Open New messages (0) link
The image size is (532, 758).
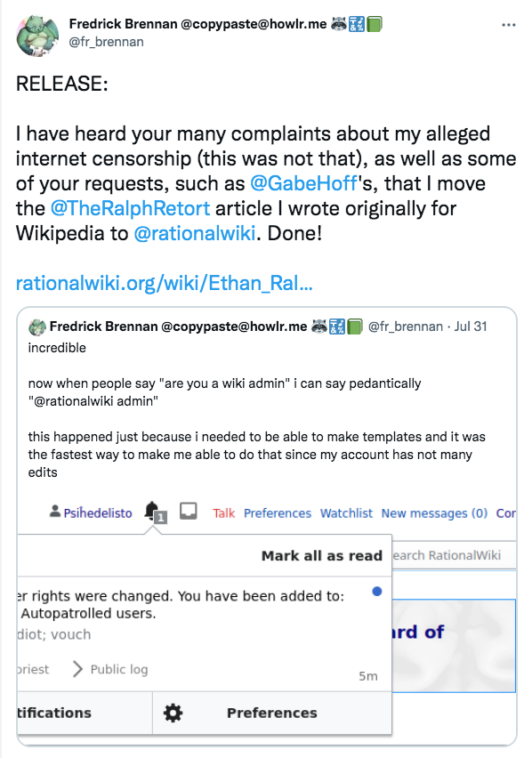coord(434,513)
